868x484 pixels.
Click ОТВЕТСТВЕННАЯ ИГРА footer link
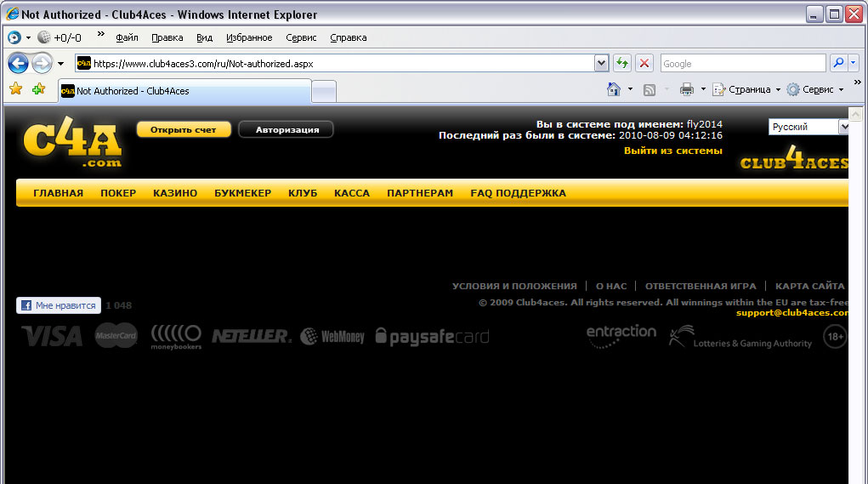701,287
